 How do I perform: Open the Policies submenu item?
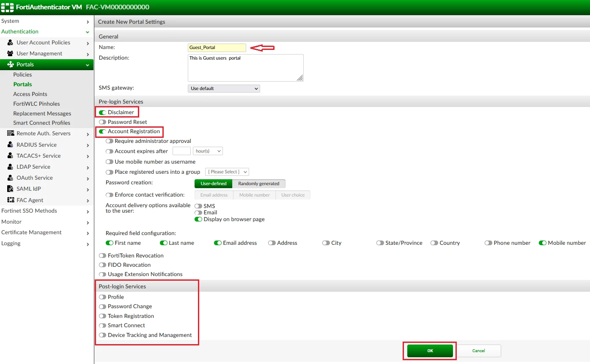22,75
